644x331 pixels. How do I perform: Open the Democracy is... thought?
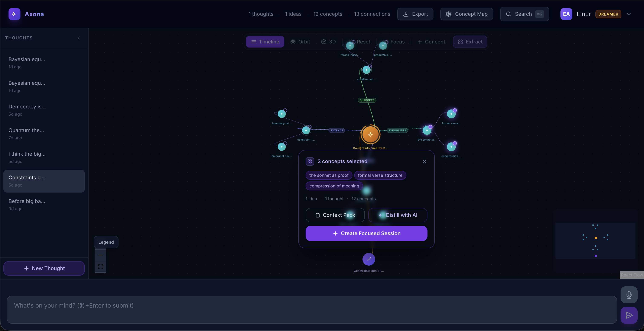coord(44,110)
